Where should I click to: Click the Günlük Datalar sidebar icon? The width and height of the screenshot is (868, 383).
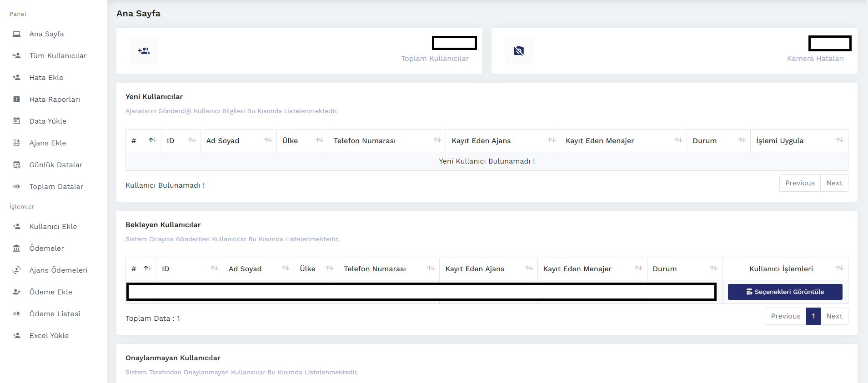point(17,164)
